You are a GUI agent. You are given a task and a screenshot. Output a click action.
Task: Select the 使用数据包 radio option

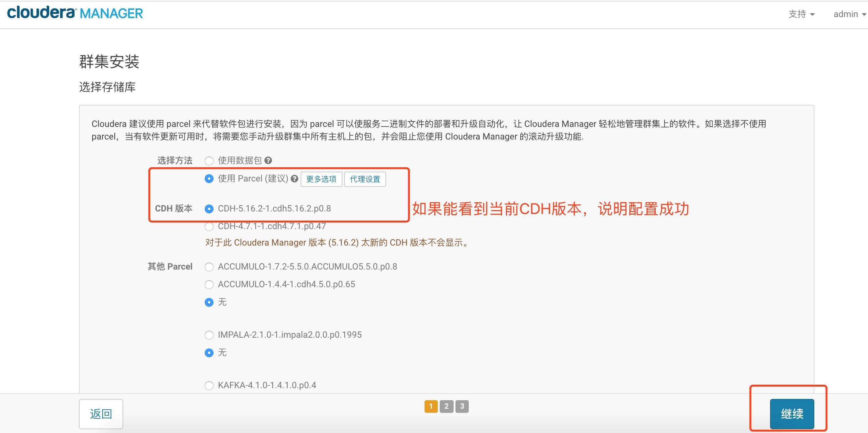tap(209, 161)
